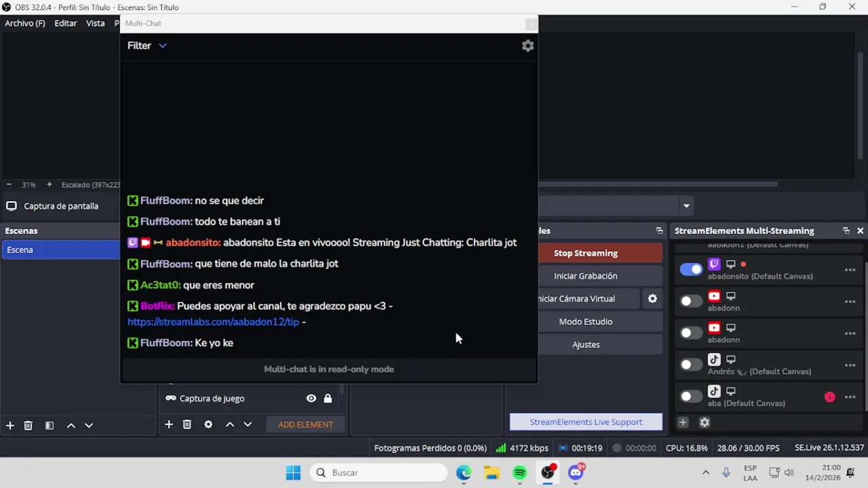The width and height of the screenshot is (868, 488).
Task: Click Ac3tat0 username in chat
Action: (161, 285)
